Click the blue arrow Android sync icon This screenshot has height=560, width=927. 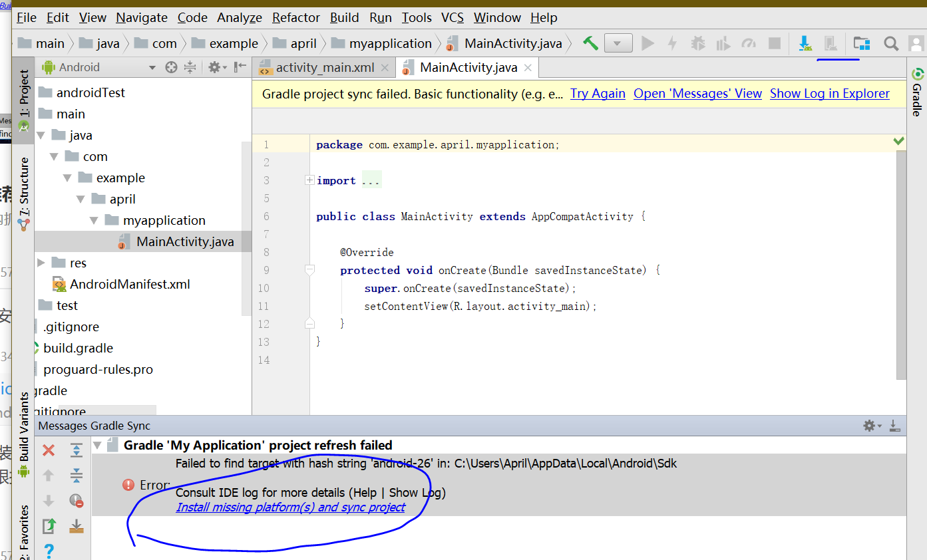[x=805, y=43]
